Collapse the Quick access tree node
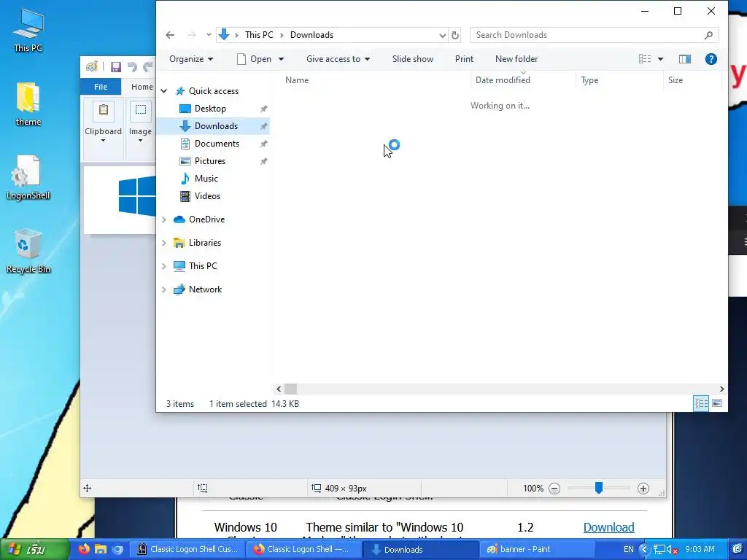The image size is (747, 560). (164, 91)
